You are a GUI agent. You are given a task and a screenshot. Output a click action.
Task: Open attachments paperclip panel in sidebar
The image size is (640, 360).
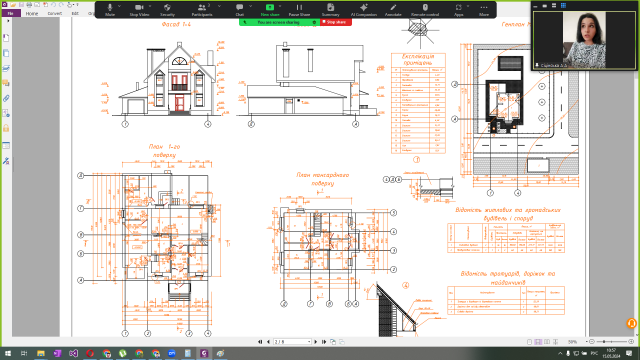pyautogui.click(x=6, y=98)
